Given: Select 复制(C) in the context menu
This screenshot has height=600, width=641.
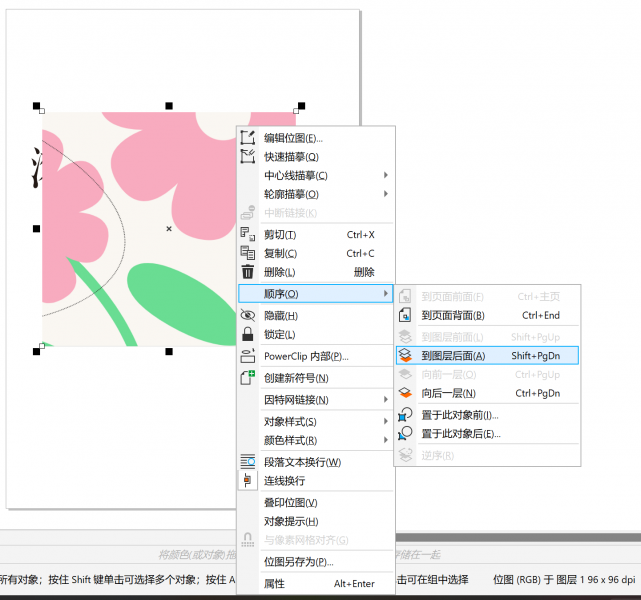Looking at the screenshot, I should coord(316,253).
